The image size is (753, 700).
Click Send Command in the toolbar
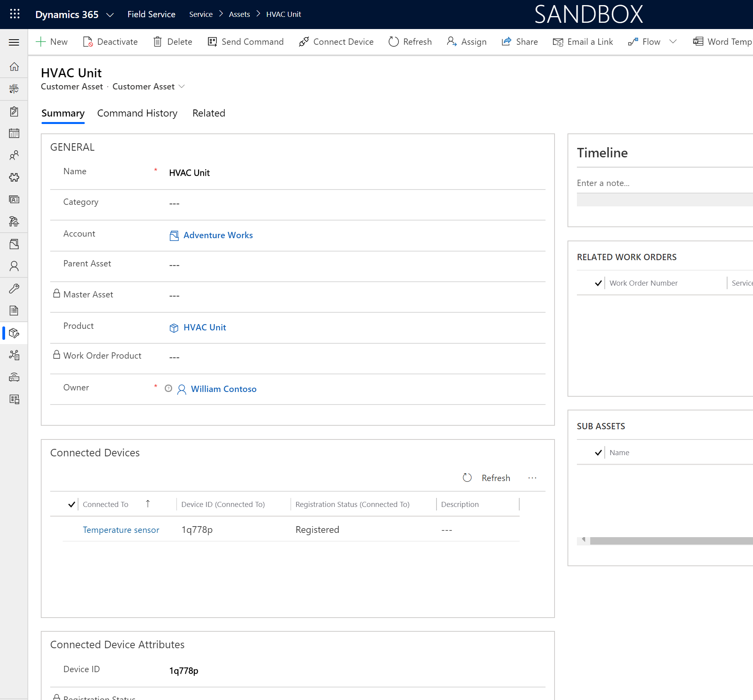(246, 42)
